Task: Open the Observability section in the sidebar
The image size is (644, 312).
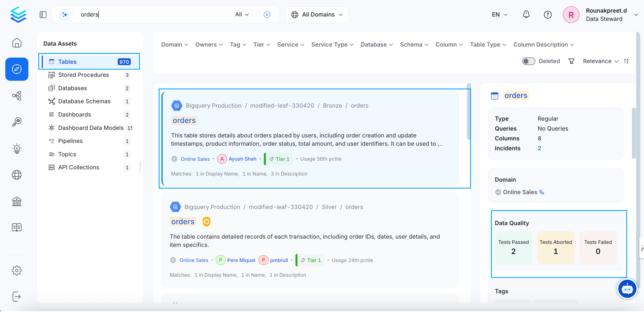Action: pos(17,122)
